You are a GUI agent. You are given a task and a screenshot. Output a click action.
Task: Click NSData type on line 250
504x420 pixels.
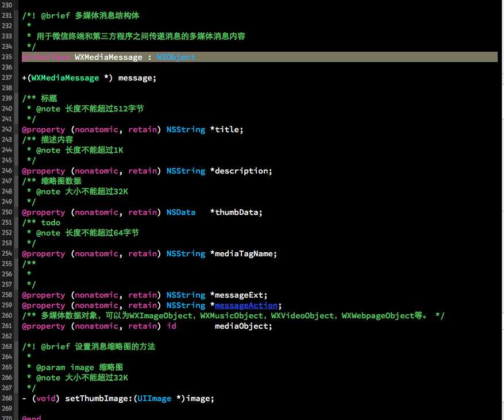pyautogui.click(x=180, y=213)
